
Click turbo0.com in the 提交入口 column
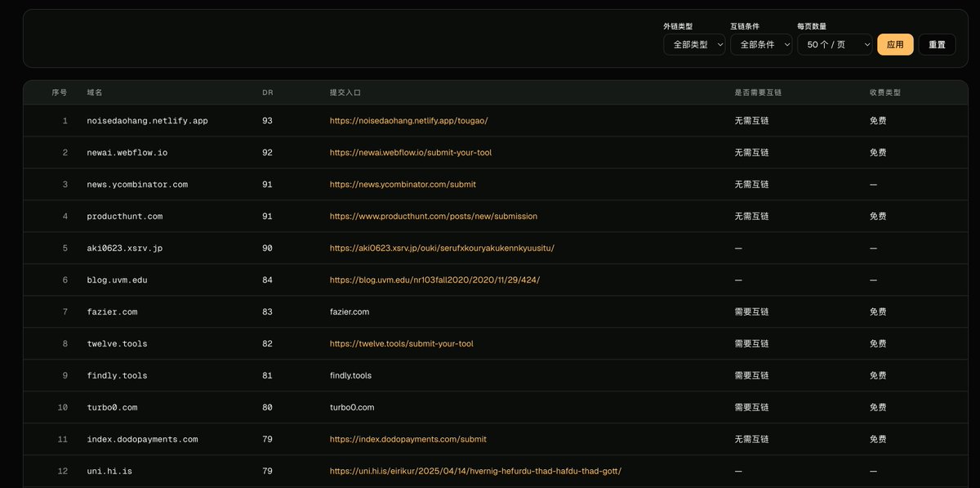(x=352, y=408)
